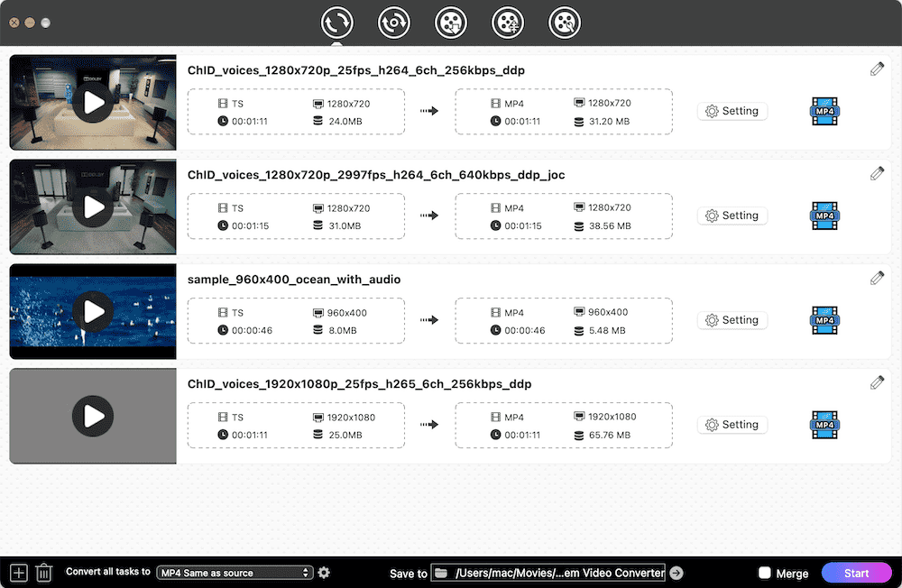Open Setting for sample_960x400_ocean_with_audio
Screen dimensions: 902x588
click(732, 320)
